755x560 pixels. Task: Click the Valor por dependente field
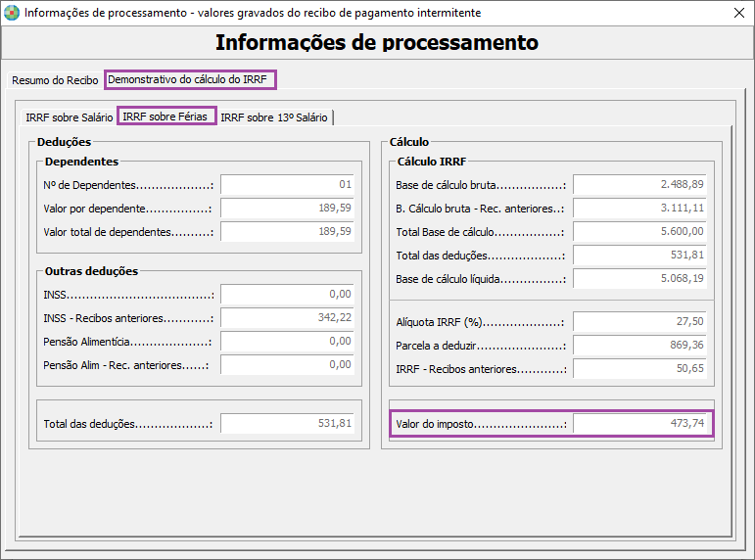(288, 209)
